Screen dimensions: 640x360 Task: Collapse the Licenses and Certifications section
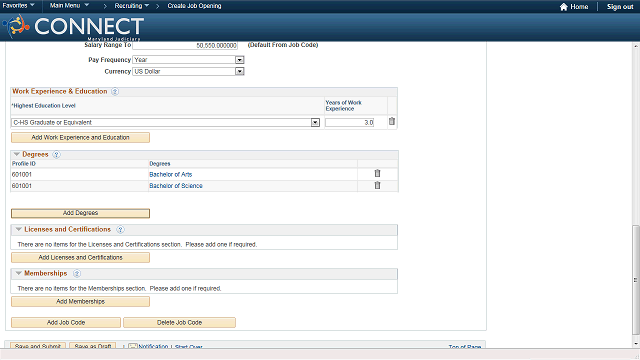[18, 229]
